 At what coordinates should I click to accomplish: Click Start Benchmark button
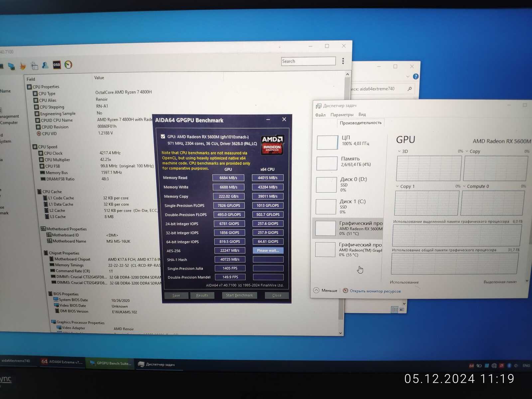coord(239,295)
